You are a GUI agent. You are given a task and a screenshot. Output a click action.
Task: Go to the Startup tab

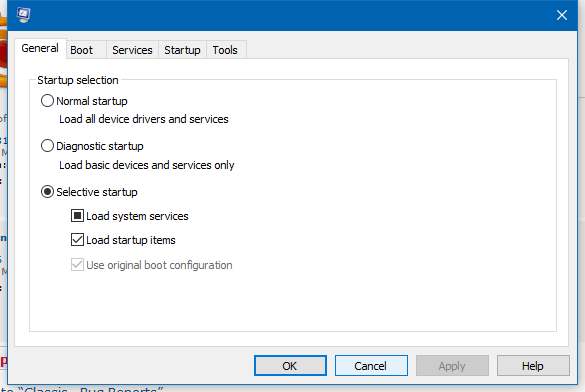[x=182, y=50]
